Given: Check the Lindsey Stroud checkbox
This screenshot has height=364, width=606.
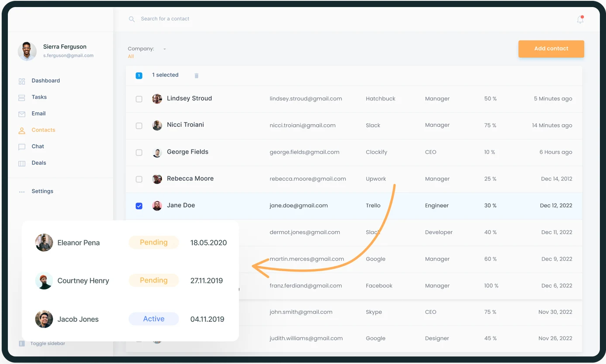Looking at the screenshot, I should [x=139, y=99].
